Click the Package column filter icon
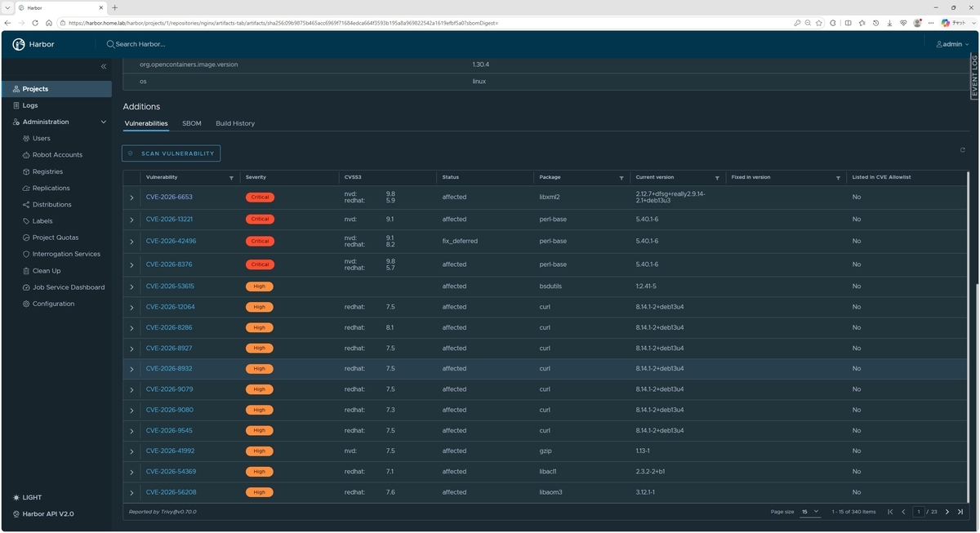Viewport: 980px width, 533px height. coord(621,177)
